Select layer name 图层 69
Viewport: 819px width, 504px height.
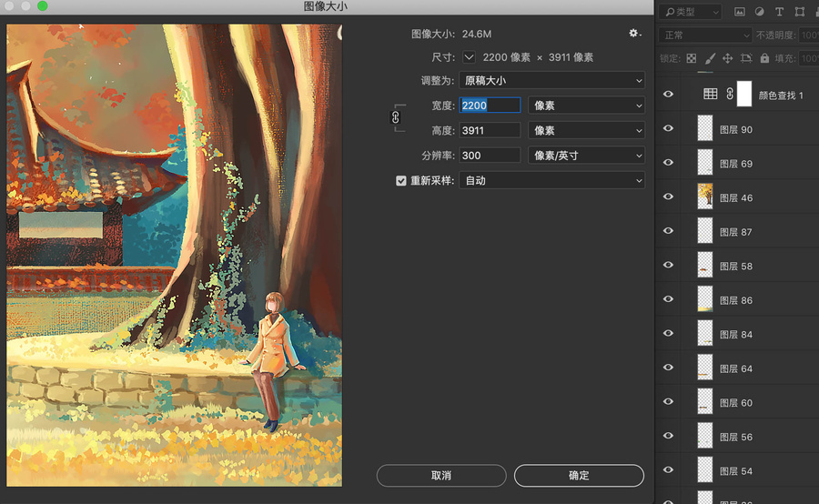(x=736, y=164)
